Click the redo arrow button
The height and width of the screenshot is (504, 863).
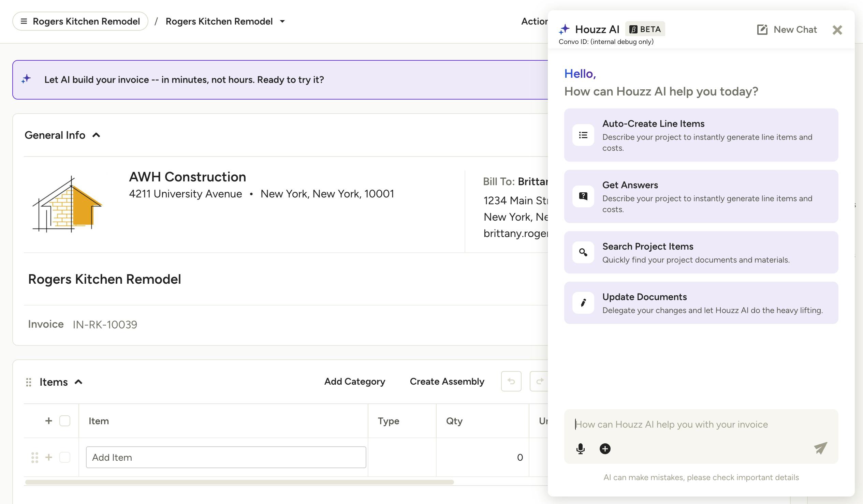[x=539, y=381]
